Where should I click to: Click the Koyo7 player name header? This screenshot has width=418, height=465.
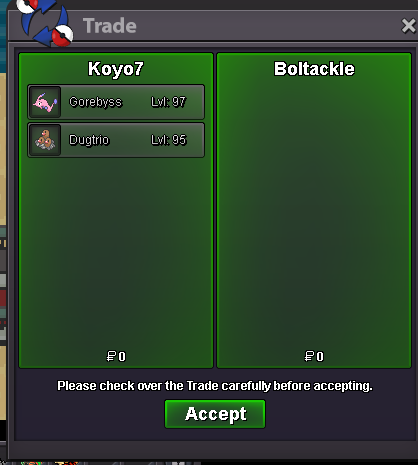[116, 69]
